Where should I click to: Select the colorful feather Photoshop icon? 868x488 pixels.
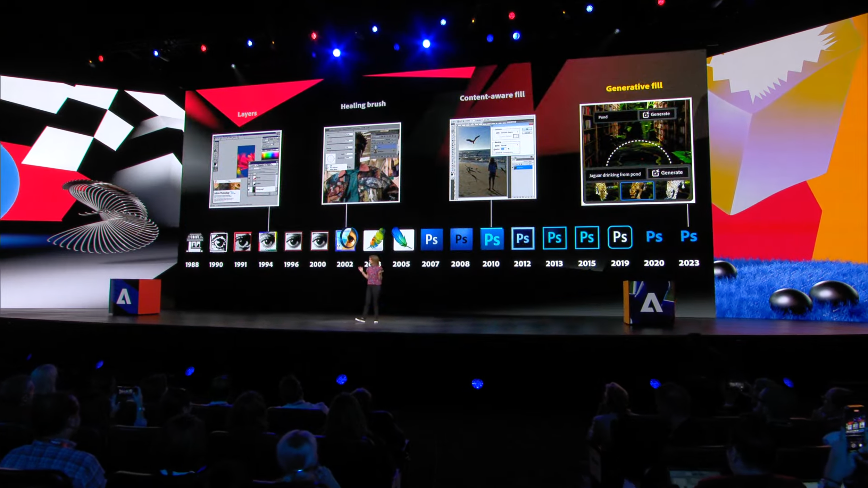(374, 239)
